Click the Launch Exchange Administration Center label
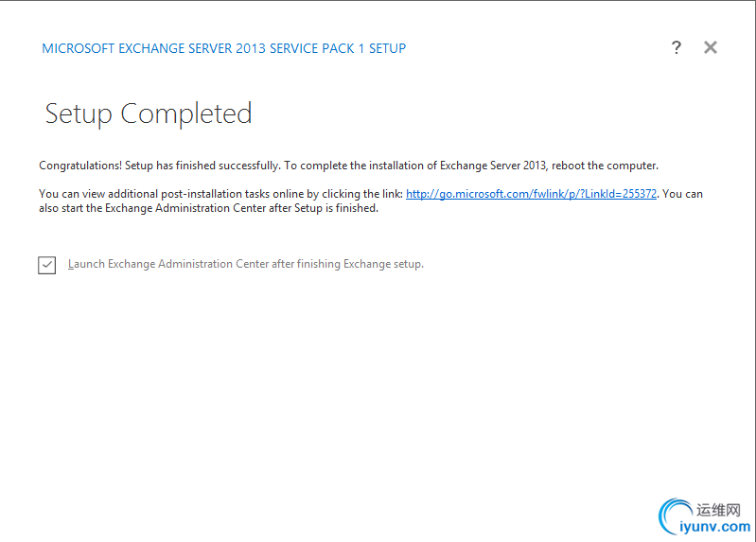 point(246,264)
